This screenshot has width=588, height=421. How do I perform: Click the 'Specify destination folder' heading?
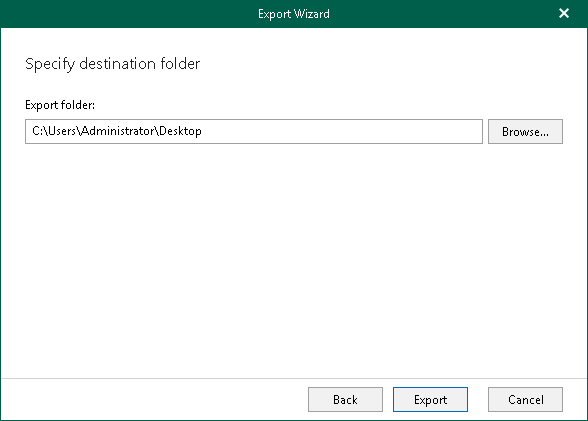pyautogui.click(x=112, y=64)
